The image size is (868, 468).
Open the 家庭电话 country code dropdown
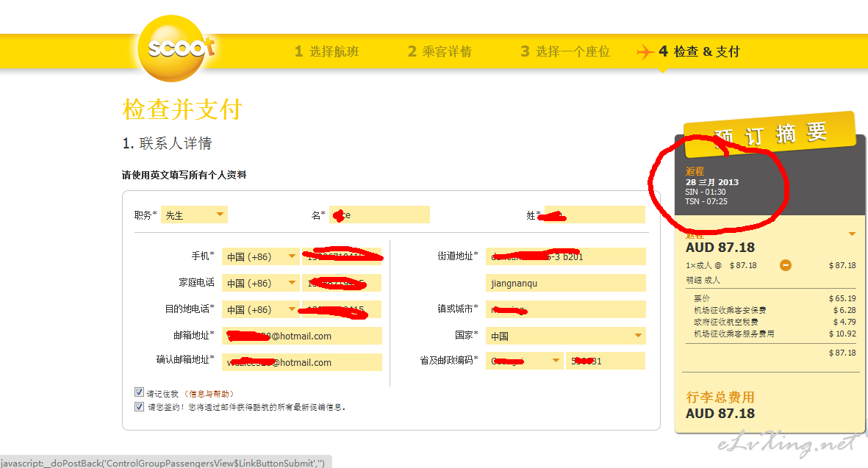pos(261,283)
